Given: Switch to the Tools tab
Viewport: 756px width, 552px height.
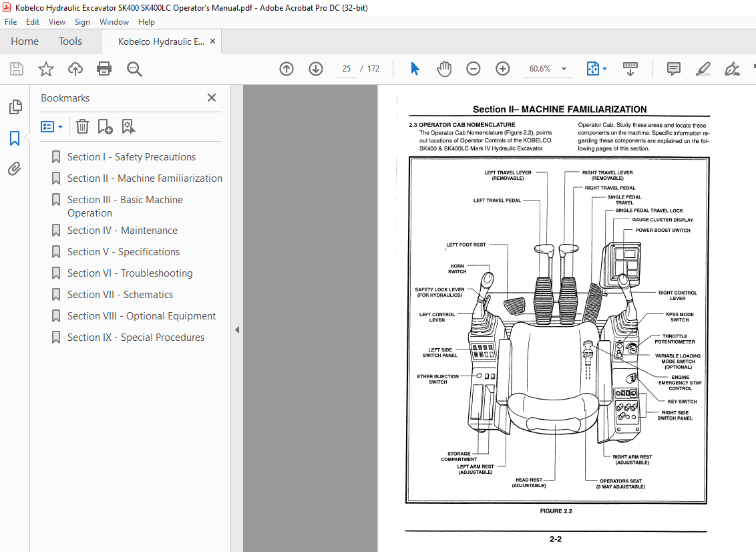Looking at the screenshot, I should 70,41.
